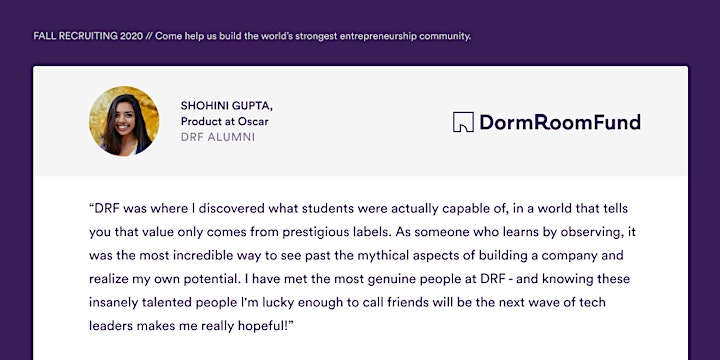This screenshot has height=360, width=720.
Task: Click the DormRoomFund door logo icon
Action: click(463, 122)
